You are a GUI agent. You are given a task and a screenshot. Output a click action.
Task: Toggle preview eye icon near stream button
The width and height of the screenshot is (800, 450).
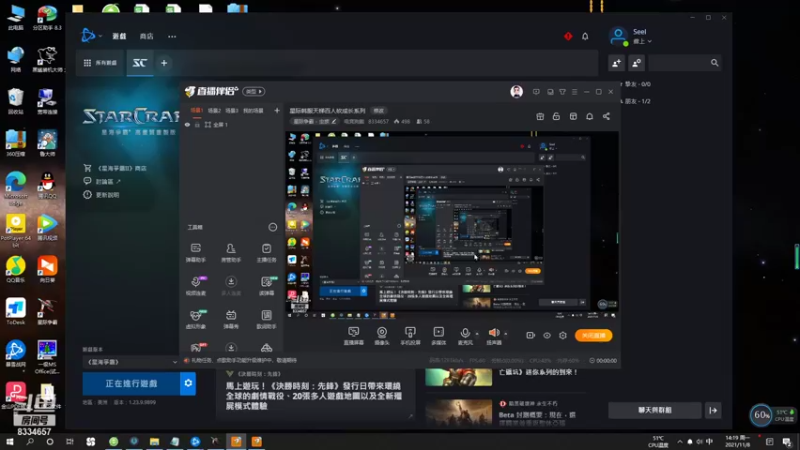[x=546, y=335]
